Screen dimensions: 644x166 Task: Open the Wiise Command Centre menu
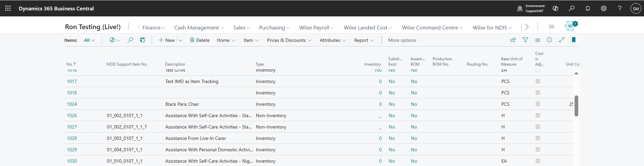click(x=432, y=27)
